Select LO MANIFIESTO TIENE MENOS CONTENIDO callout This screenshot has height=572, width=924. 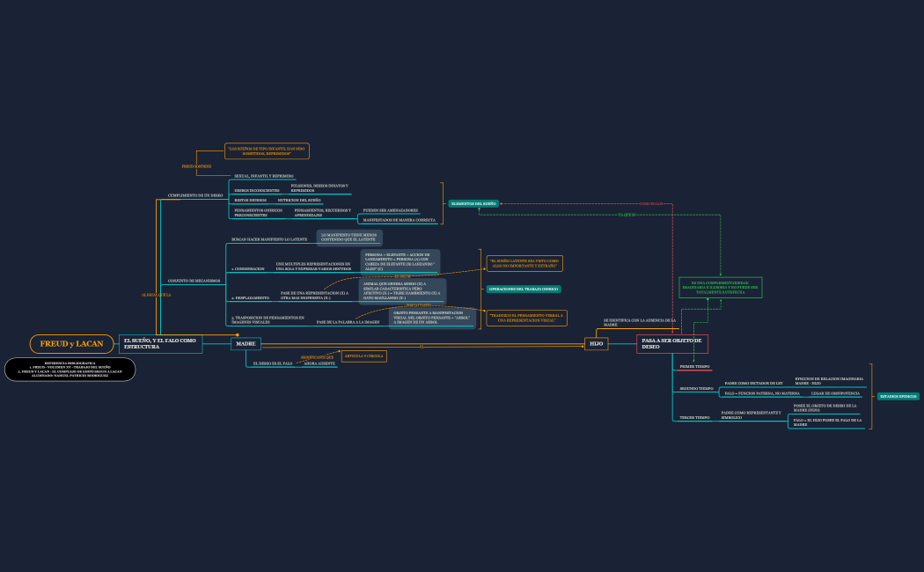point(349,238)
